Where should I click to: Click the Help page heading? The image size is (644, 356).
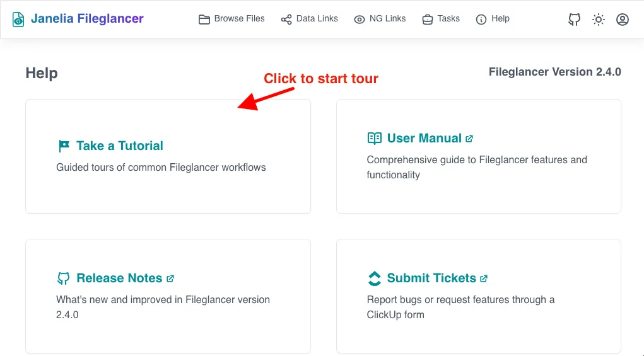click(x=42, y=73)
